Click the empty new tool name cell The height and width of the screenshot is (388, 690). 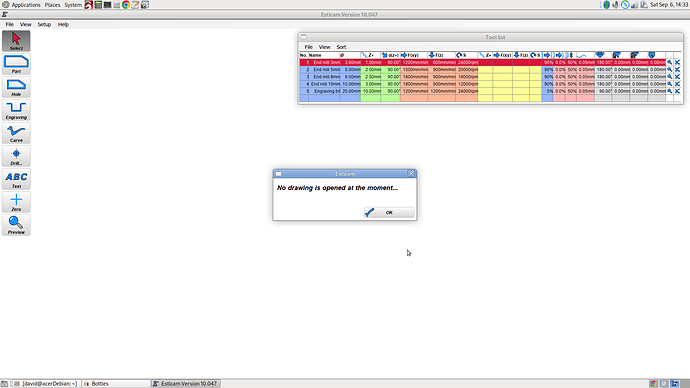tap(324, 98)
